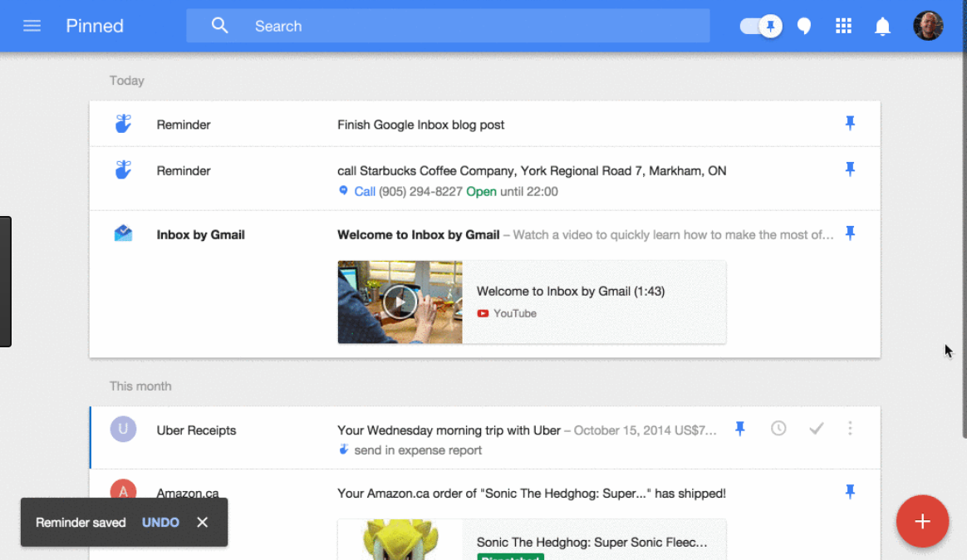
Task: Click the Inbox by Gmail envelope icon
Action: [x=123, y=233]
